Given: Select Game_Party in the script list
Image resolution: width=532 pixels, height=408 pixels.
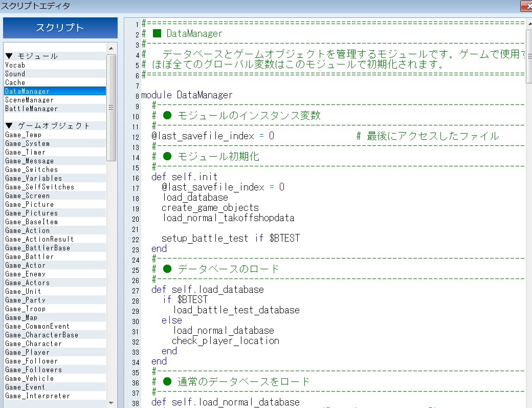Looking at the screenshot, I should pos(55,300).
